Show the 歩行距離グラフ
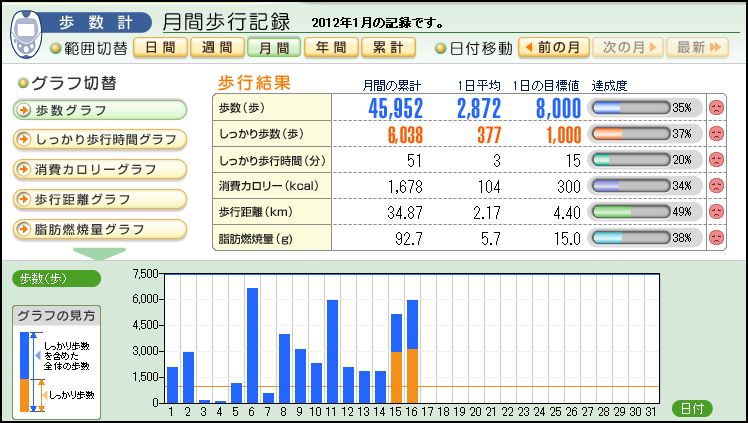This screenshot has height=423, width=748. [x=100, y=199]
